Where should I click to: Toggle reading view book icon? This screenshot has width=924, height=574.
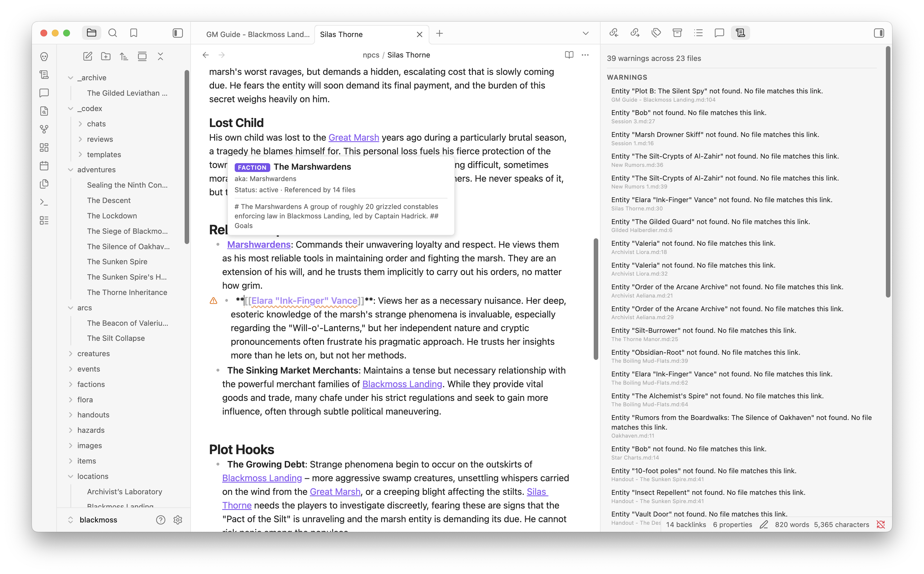[569, 55]
